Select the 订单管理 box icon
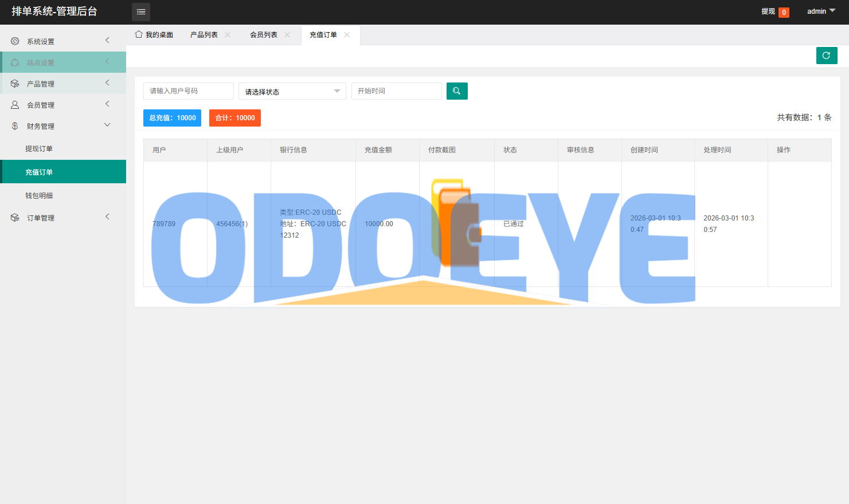Screen dimensions: 849x504 click(x=14, y=217)
